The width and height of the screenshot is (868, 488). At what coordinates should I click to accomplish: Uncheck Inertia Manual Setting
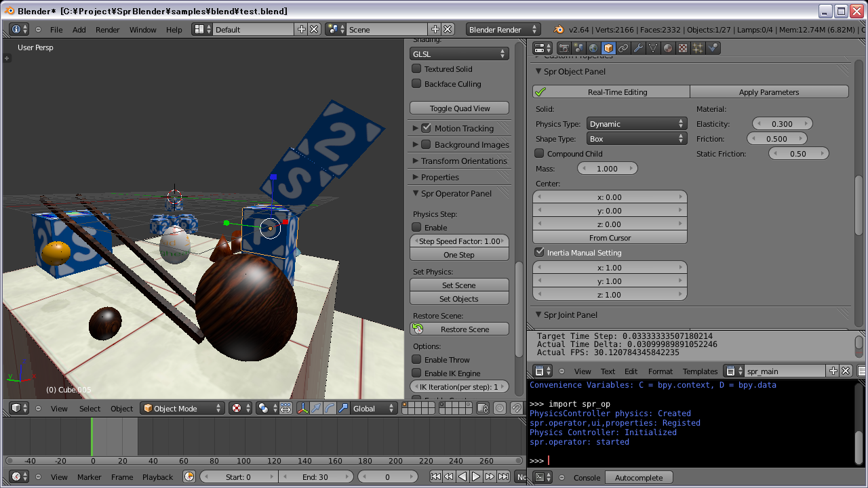click(x=539, y=252)
